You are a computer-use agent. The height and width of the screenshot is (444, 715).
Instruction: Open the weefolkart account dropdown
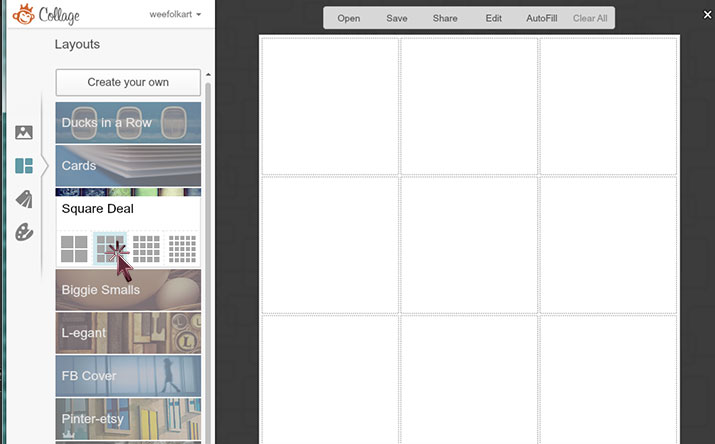coord(175,15)
